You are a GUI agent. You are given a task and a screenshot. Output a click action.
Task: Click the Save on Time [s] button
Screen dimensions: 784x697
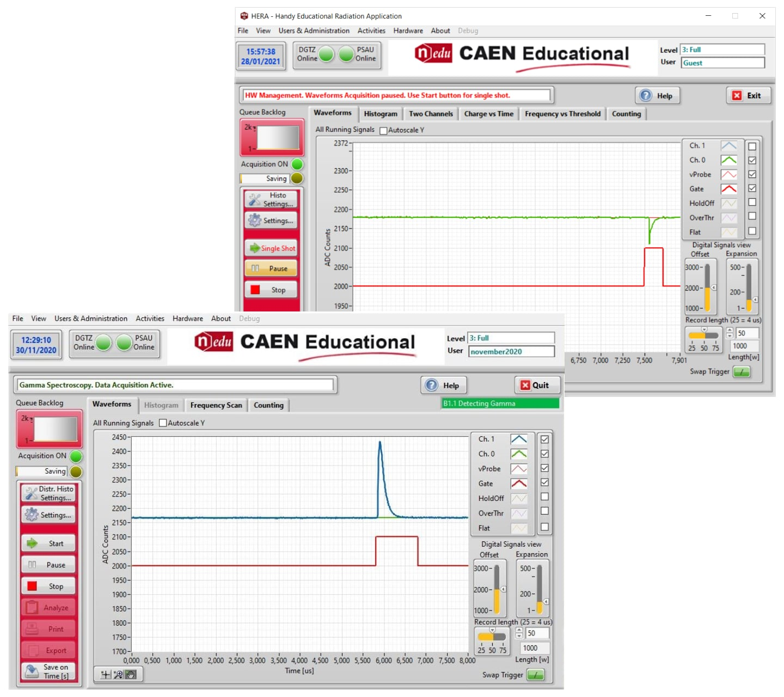[x=48, y=671]
